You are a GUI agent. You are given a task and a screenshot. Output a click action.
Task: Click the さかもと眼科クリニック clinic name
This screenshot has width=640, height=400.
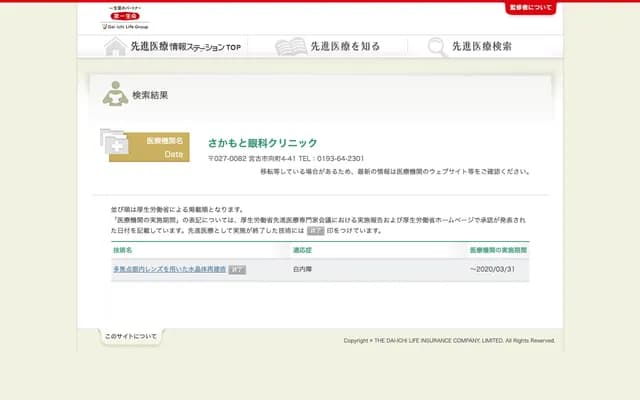click(x=262, y=143)
